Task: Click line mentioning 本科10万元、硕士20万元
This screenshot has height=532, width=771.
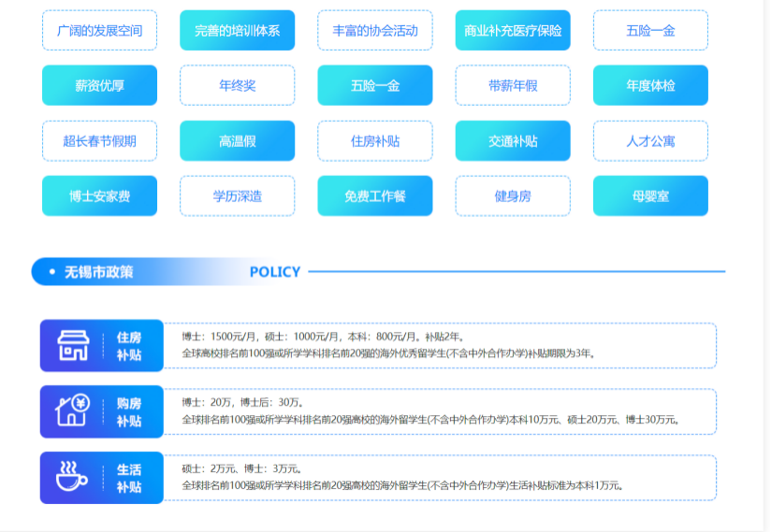Action: point(430,420)
